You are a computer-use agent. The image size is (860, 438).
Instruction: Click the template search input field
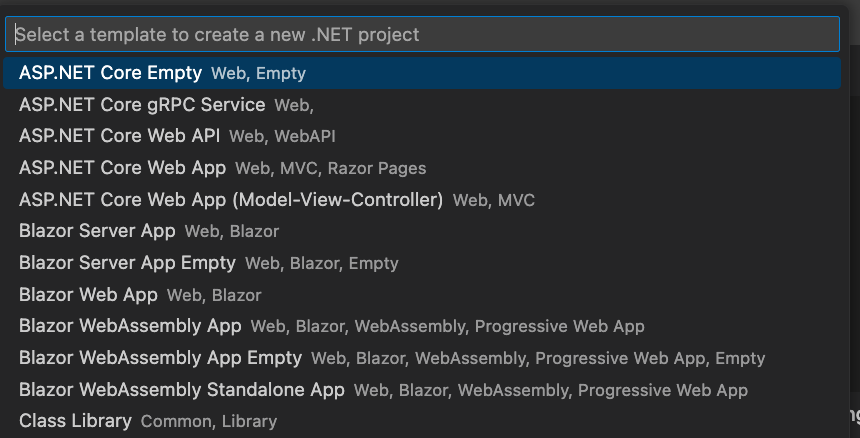420,34
